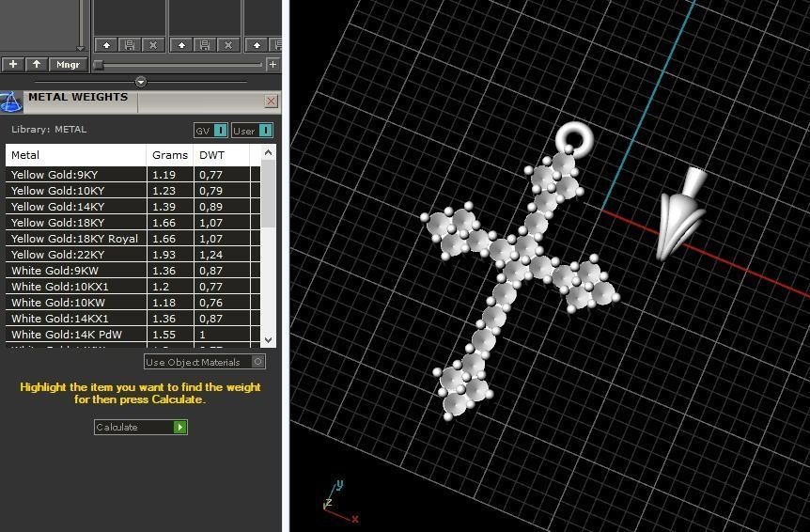Select the White Gold:14KX1 row
This screenshot has width=810, height=532.
tap(132, 319)
